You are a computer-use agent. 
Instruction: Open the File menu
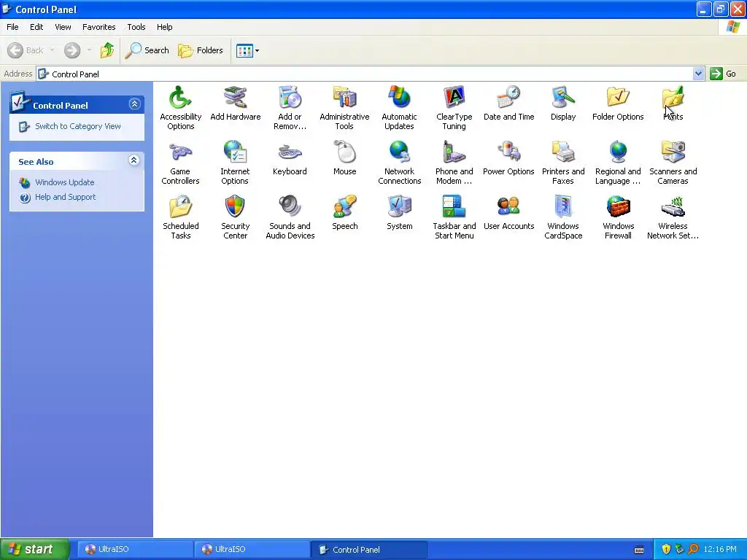click(12, 27)
